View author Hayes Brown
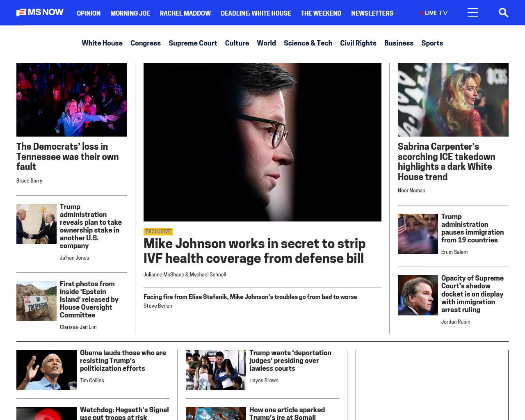Screen dimensions: 525x420 (x=264, y=381)
